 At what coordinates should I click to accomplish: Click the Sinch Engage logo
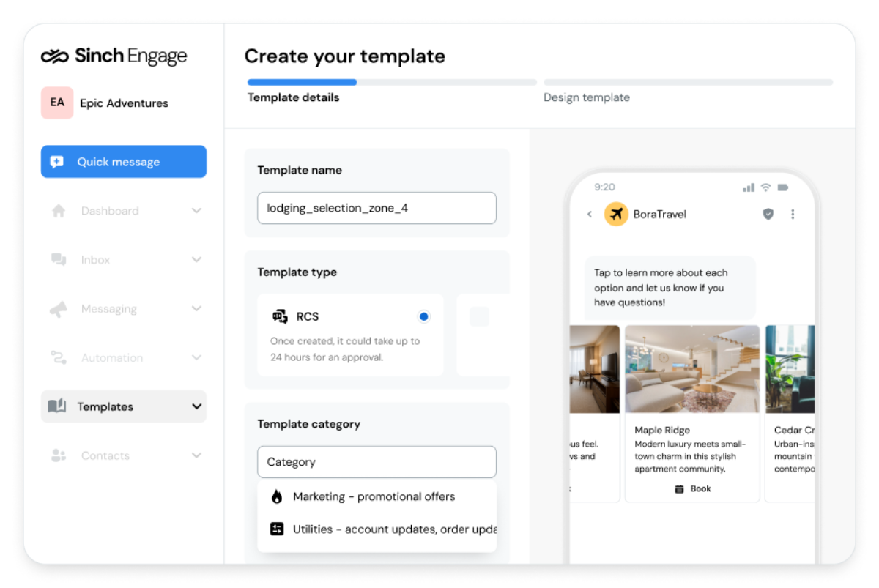(114, 56)
